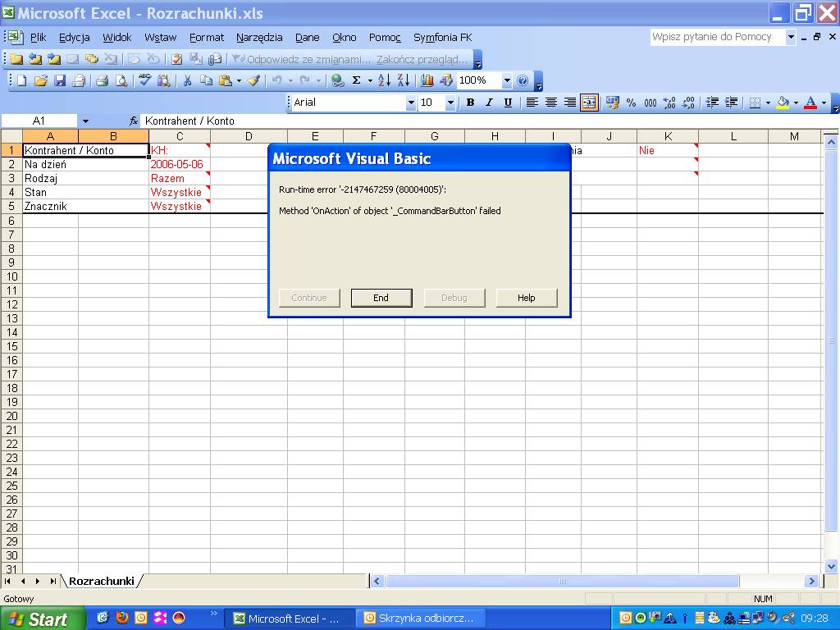Click the Firefox quick launch icon
This screenshot has width=840, height=630.
click(122, 618)
